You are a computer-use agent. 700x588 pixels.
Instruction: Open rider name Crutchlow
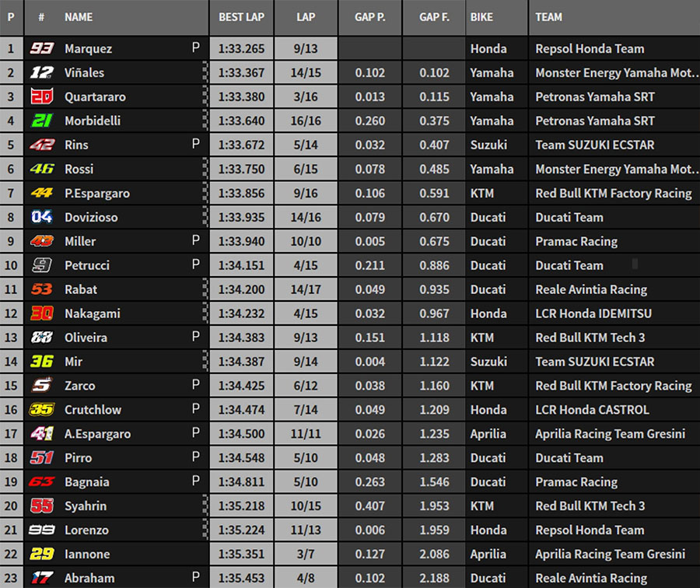pos(93,410)
